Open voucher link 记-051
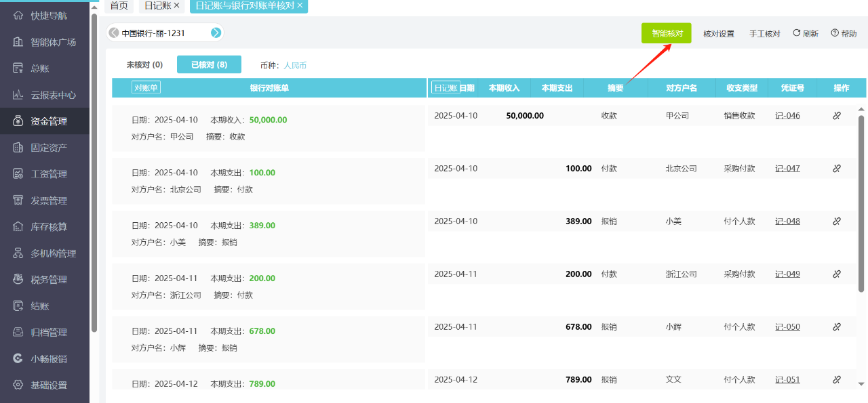 [x=787, y=379]
